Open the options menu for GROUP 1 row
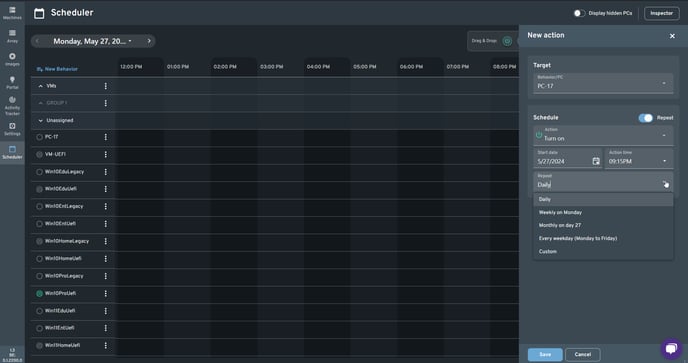The height and width of the screenshot is (363, 688). coord(106,103)
